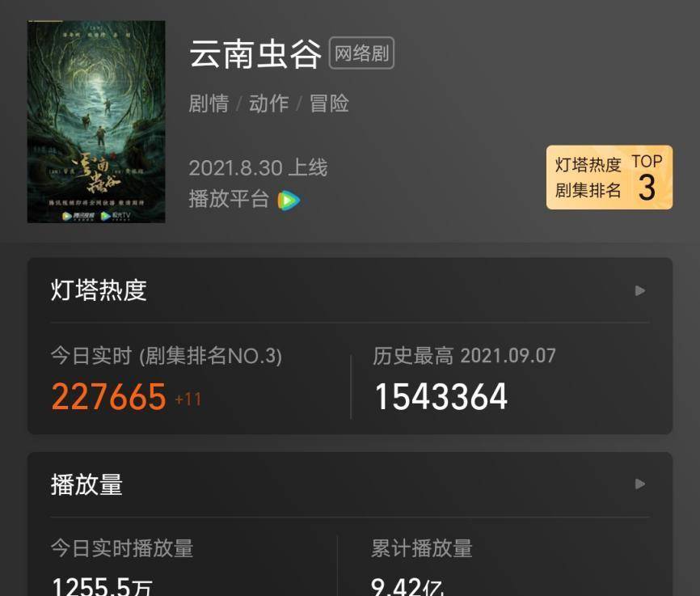This screenshot has height=596, width=700.
Task: Tap today's realtime heat value 227665
Action: click(109, 396)
